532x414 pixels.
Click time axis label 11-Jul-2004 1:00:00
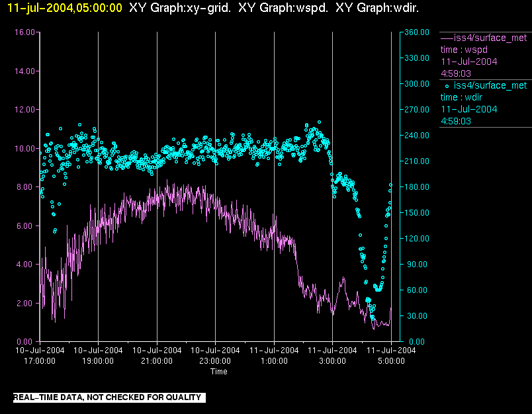(x=274, y=356)
